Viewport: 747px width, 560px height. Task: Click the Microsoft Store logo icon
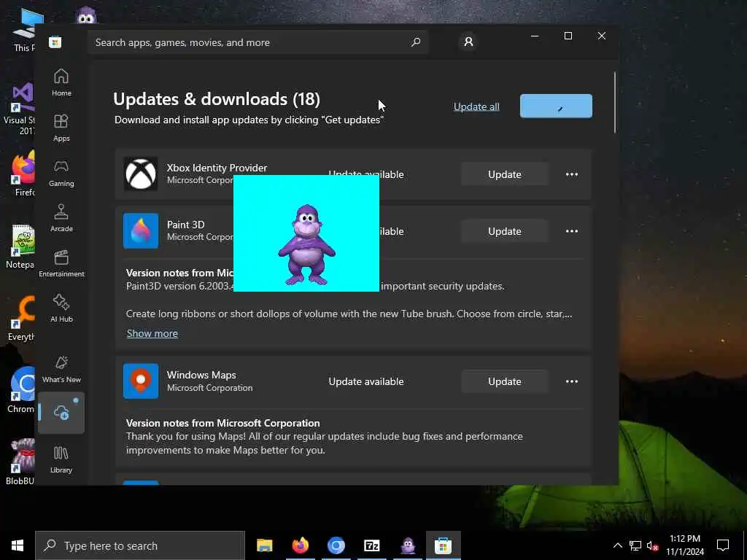coord(55,42)
